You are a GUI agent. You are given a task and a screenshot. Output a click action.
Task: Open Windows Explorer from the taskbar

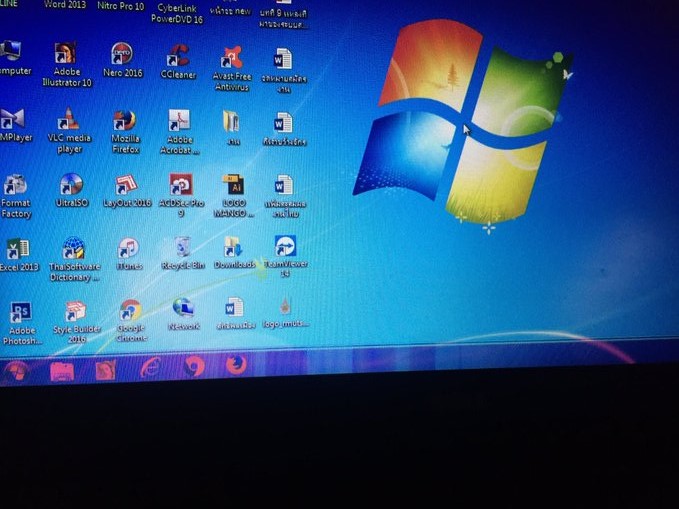coord(62,372)
